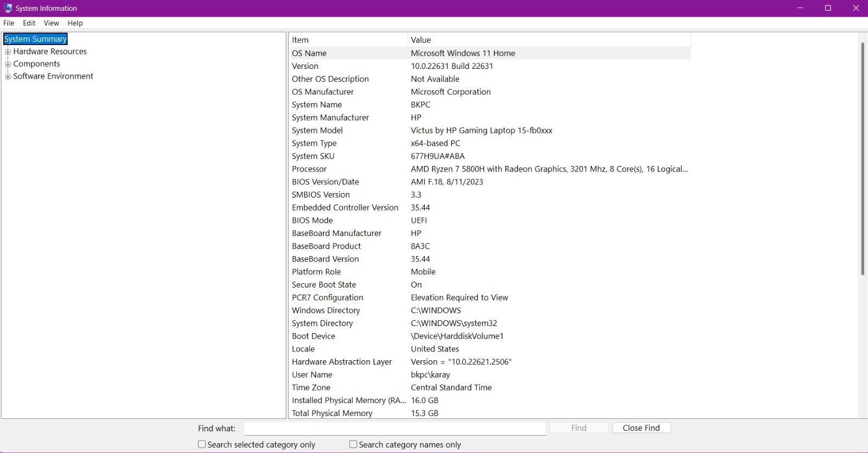Screen dimensions: 868x453
Task: Click the vertical scrollbar thumb
Action: click(x=863, y=158)
